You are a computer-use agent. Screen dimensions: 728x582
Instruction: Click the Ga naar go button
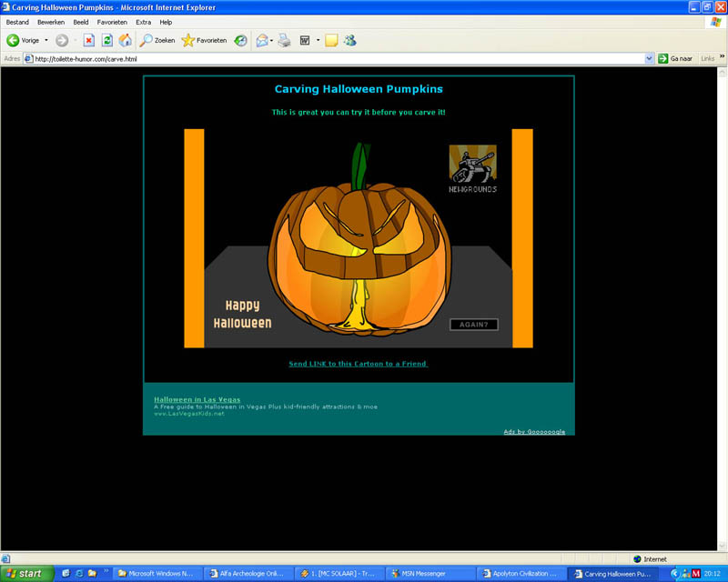point(675,58)
